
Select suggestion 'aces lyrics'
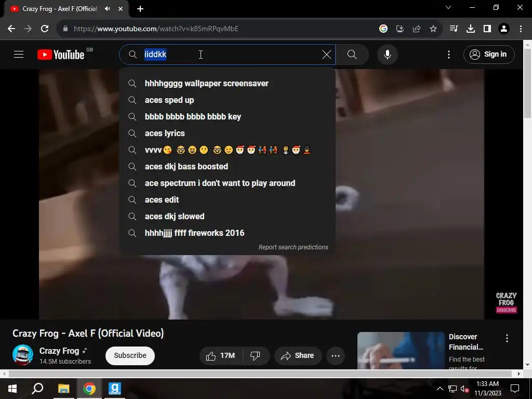[227, 134]
